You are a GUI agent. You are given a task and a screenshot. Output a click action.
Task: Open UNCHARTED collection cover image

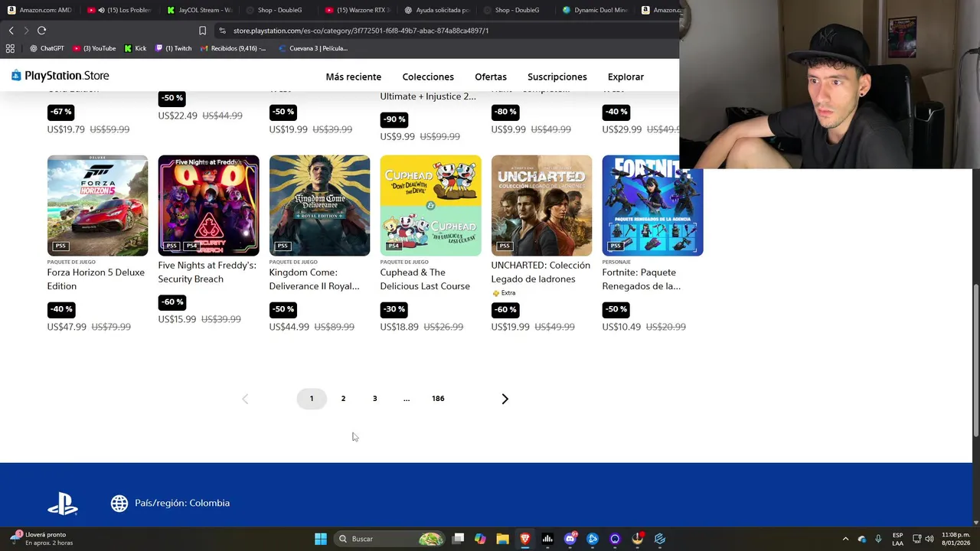tap(541, 205)
